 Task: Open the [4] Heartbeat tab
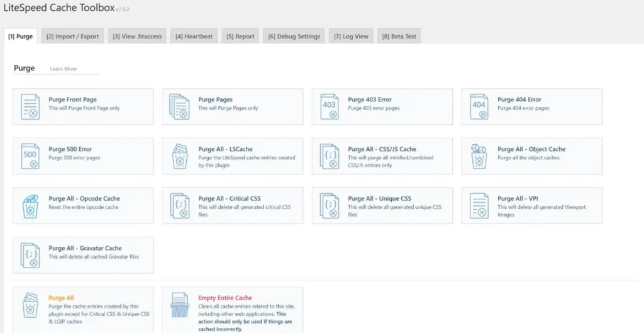(194, 36)
